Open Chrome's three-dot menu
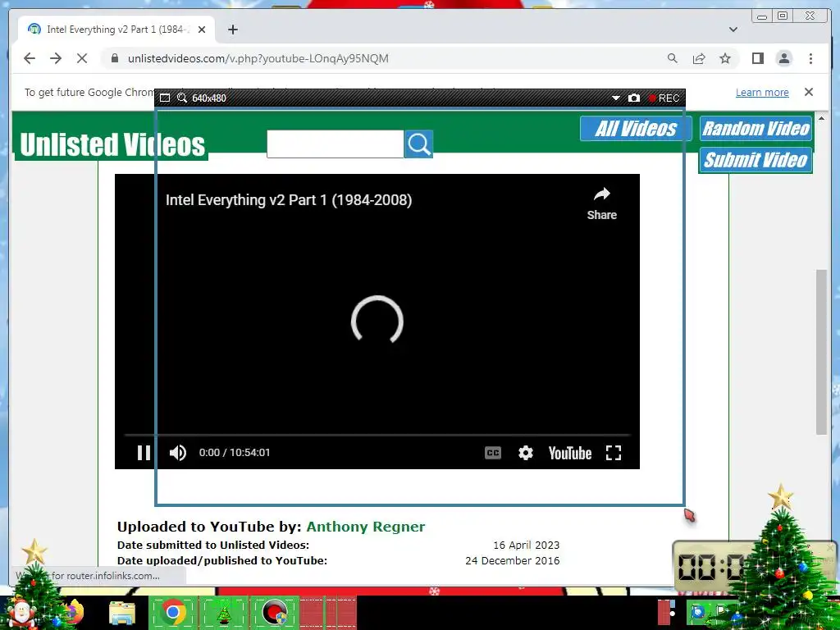This screenshot has height=630, width=840. (x=810, y=58)
